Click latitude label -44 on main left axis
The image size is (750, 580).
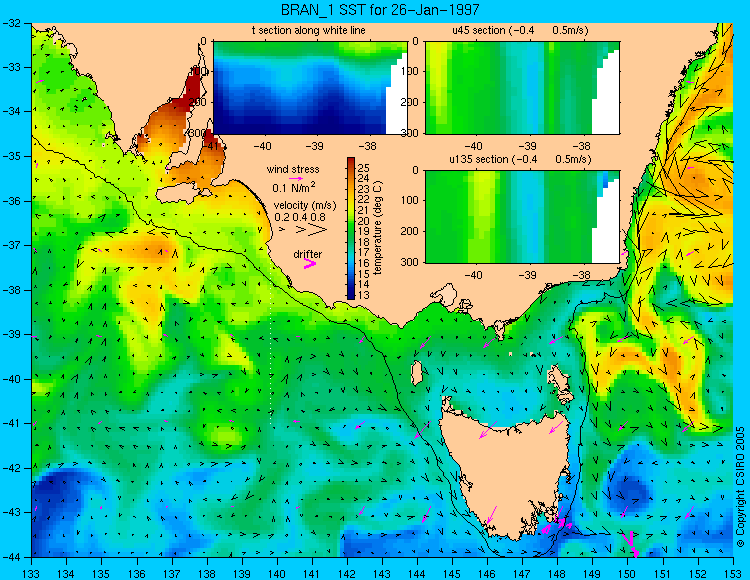(x=11, y=557)
